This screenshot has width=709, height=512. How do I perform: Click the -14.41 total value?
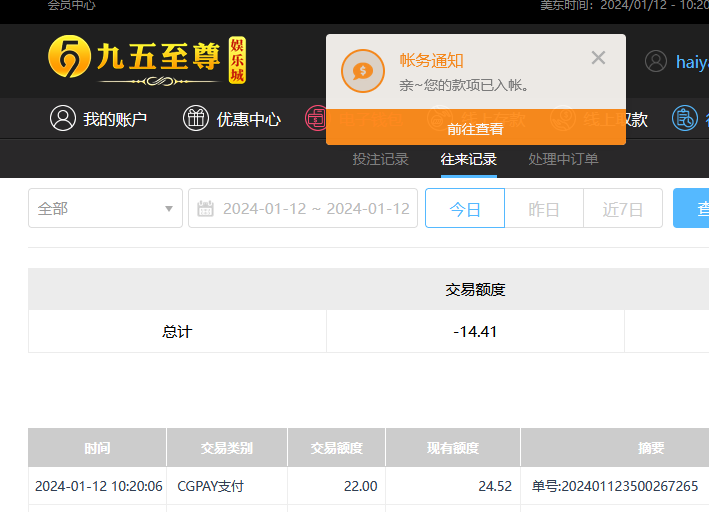(x=475, y=332)
